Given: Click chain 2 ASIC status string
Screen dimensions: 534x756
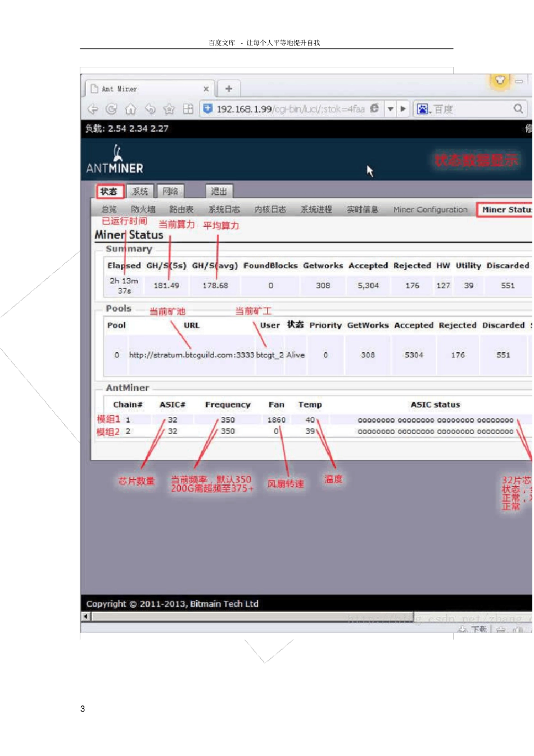Looking at the screenshot, I should coord(436,432).
